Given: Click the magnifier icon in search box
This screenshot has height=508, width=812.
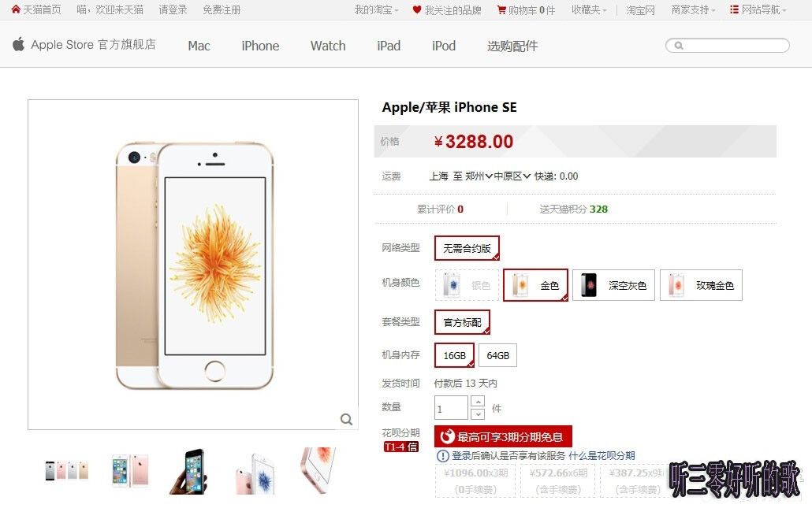Looking at the screenshot, I should [x=679, y=46].
